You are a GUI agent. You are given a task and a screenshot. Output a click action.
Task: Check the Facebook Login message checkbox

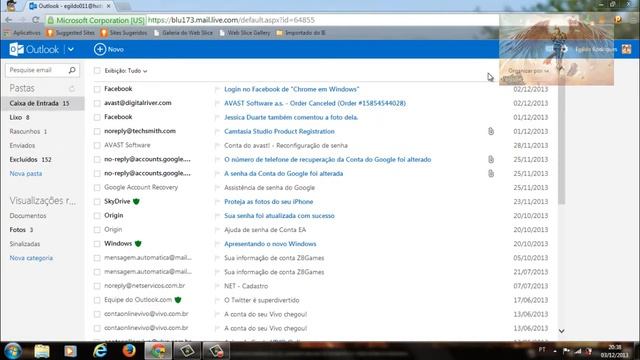tap(97, 89)
